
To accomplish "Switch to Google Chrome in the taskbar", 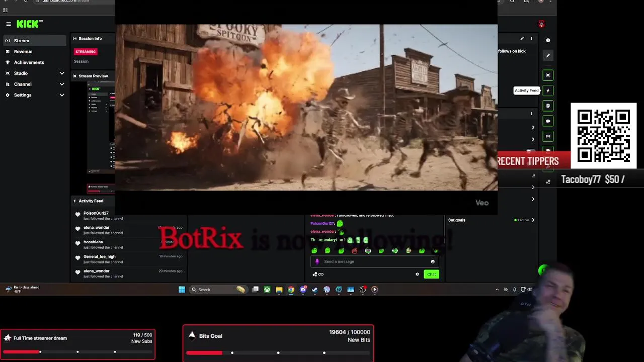I will [291, 290].
